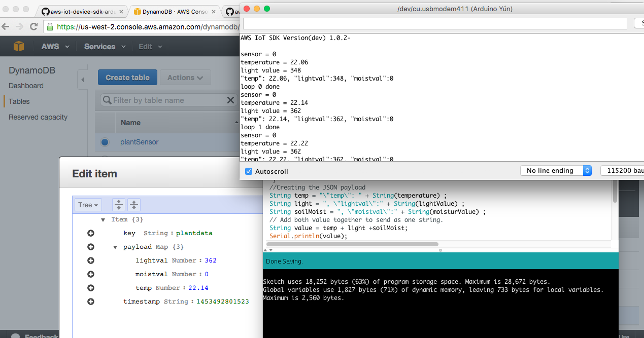Click the plus icon beside timestamp row
The height and width of the screenshot is (338, 644).
click(91, 302)
